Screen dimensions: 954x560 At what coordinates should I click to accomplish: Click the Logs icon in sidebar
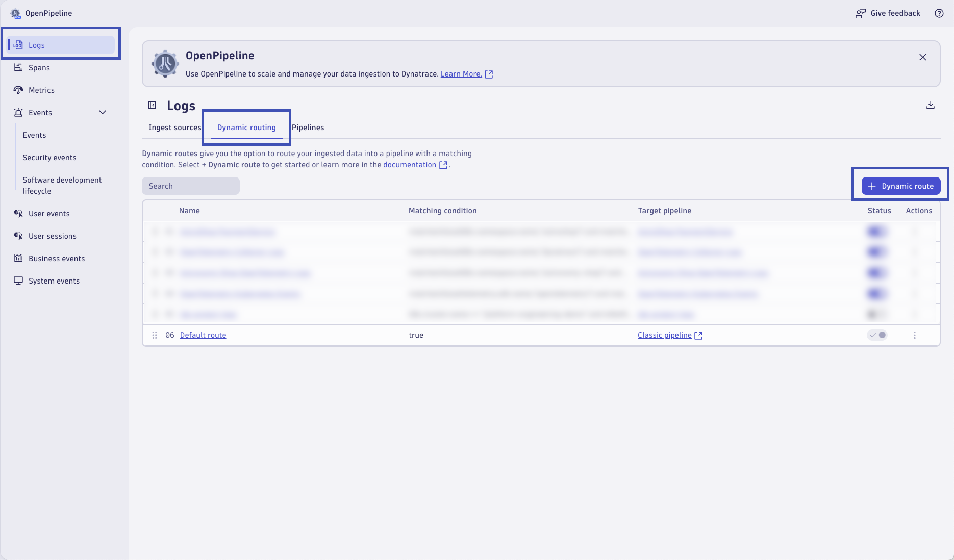(x=18, y=45)
